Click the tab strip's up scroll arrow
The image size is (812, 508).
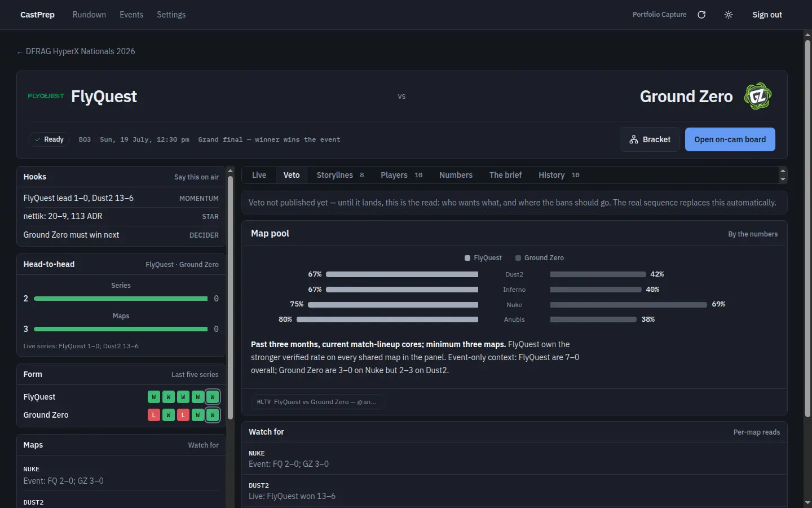[783, 170]
